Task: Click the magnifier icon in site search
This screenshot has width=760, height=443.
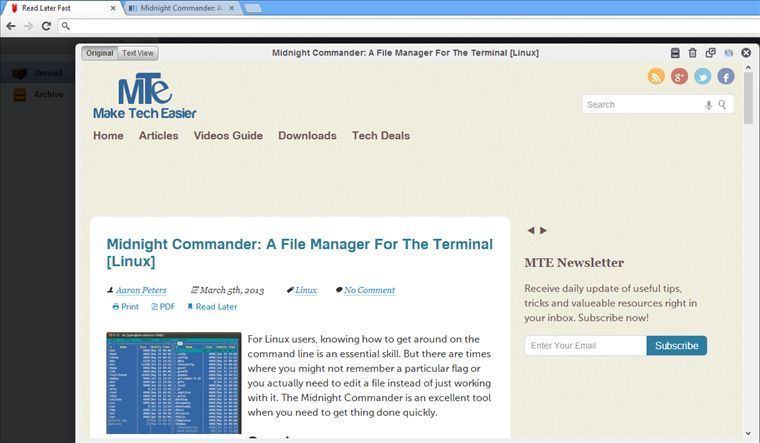Action: (722, 105)
